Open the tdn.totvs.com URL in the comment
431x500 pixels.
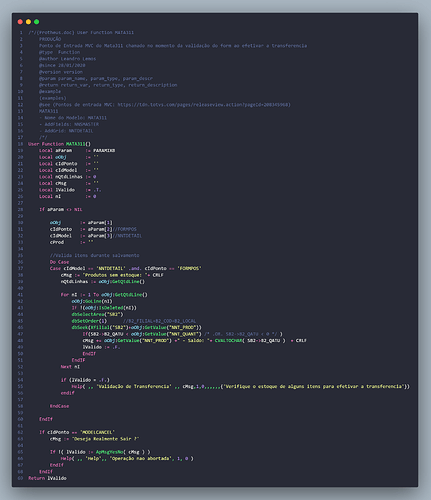[202, 105]
